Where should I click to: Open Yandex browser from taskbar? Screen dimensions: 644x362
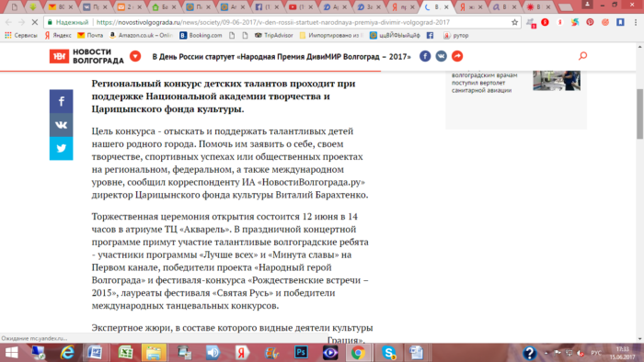pyautogui.click(x=242, y=353)
